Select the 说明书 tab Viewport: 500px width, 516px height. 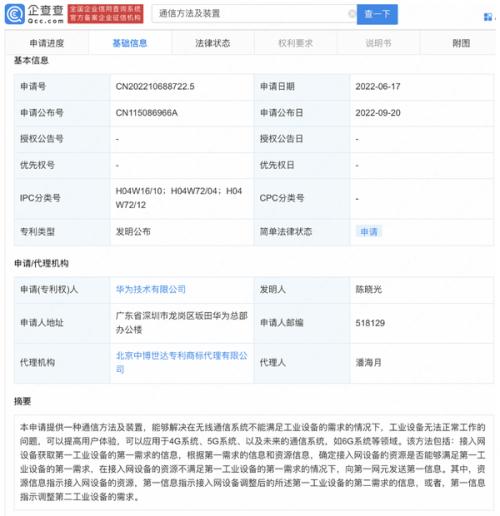tap(378, 43)
